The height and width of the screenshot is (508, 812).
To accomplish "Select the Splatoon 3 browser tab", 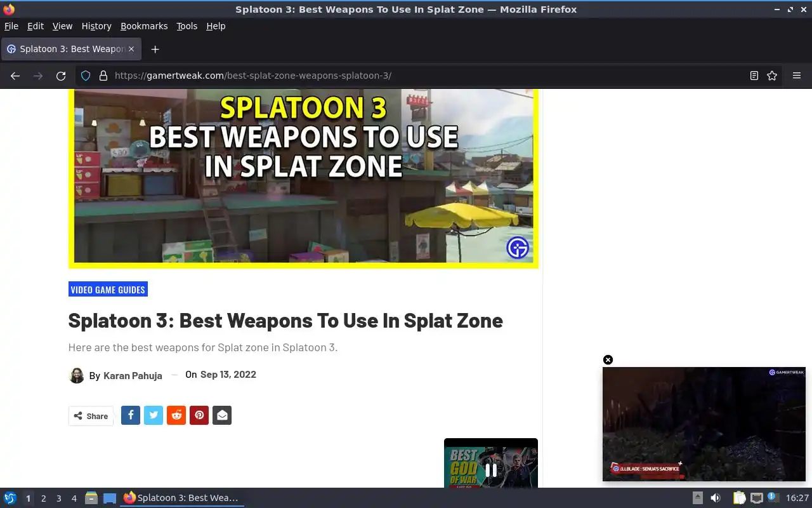I will [71, 49].
